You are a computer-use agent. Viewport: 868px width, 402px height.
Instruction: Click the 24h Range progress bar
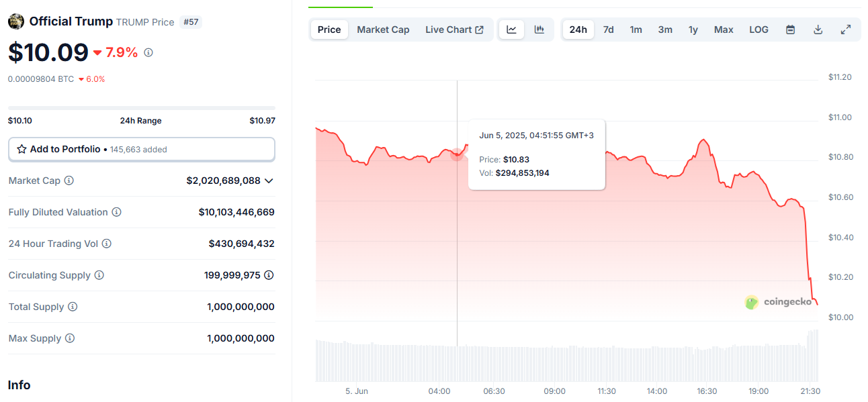tap(141, 108)
